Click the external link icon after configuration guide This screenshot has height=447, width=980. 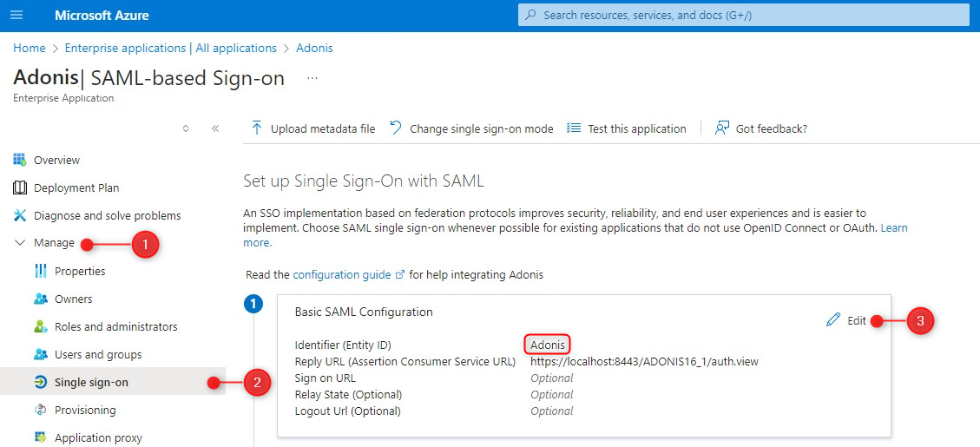coord(401,274)
